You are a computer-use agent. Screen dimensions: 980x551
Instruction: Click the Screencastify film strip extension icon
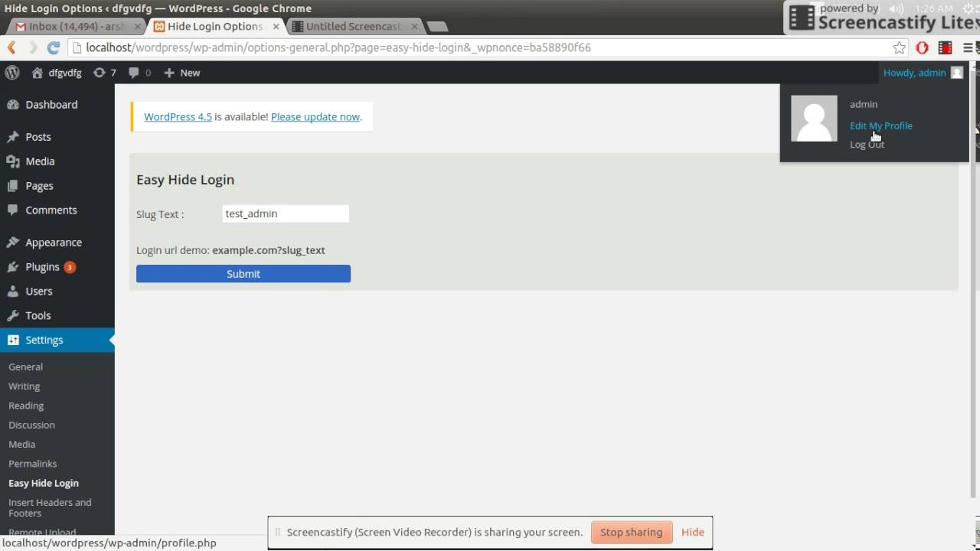[946, 47]
